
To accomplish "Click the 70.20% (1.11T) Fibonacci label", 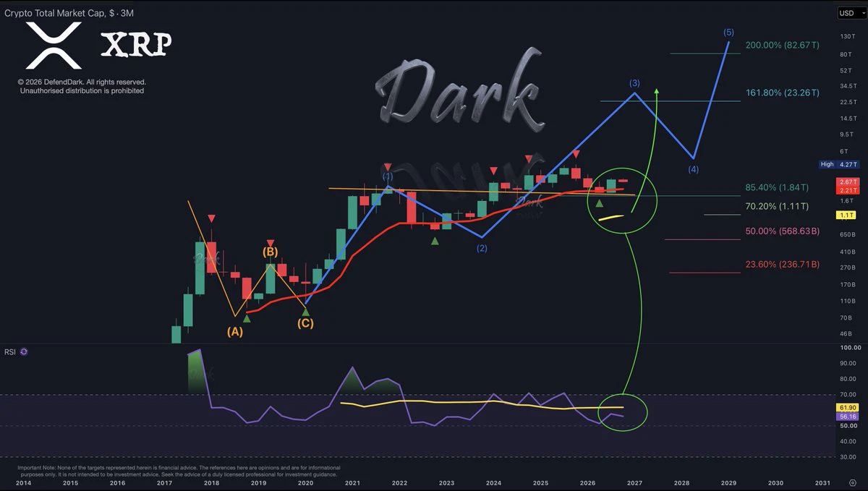I will (x=777, y=206).
